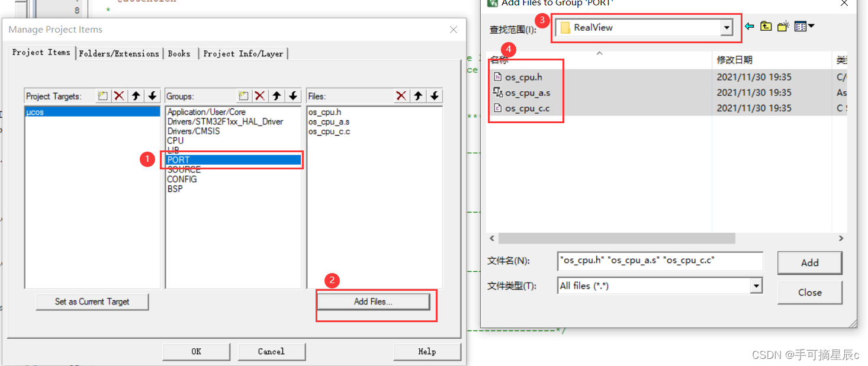Click os_cpu_c.c file icon in browser
This screenshot has height=366, width=868.
497,108
